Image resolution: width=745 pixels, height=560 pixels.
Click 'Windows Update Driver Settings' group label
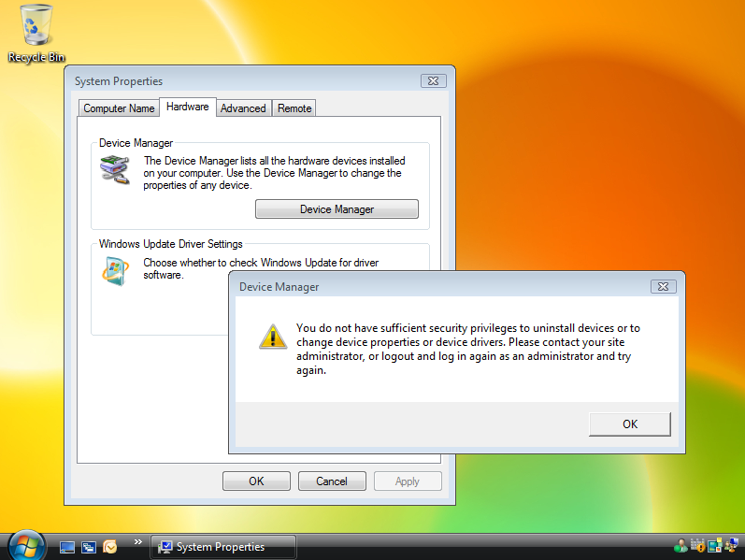coord(170,244)
